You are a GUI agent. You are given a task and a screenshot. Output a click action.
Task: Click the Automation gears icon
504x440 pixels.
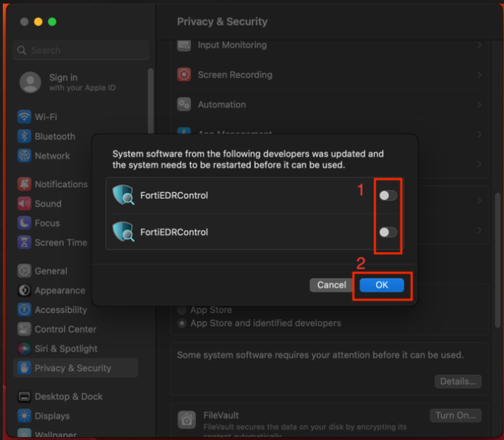click(x=184, y=104)
